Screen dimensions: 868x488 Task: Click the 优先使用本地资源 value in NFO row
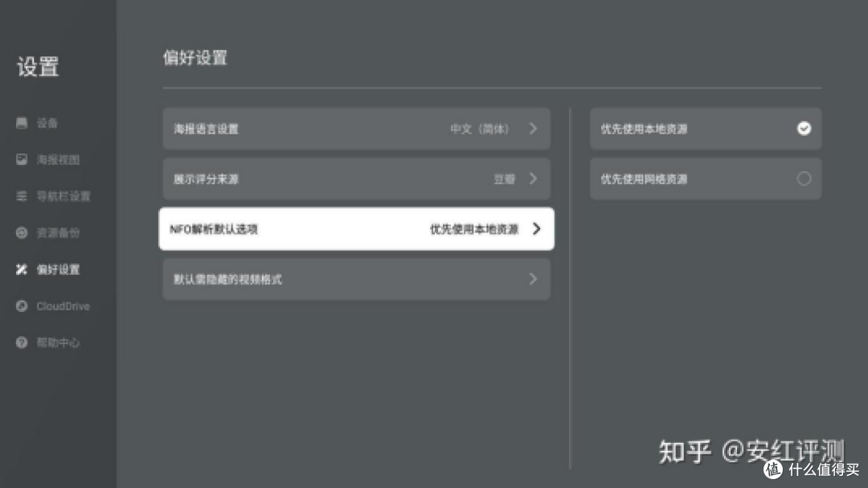pos(474,229)
